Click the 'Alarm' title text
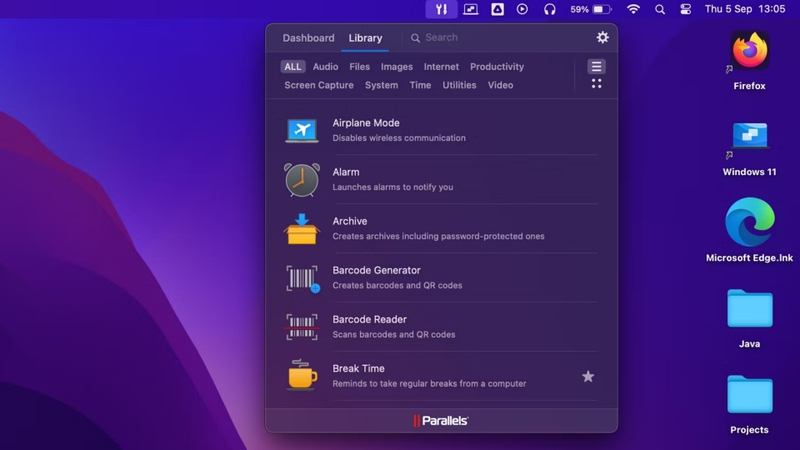The height and width of the screenshot is (450, 800). (x=346, y=172)
